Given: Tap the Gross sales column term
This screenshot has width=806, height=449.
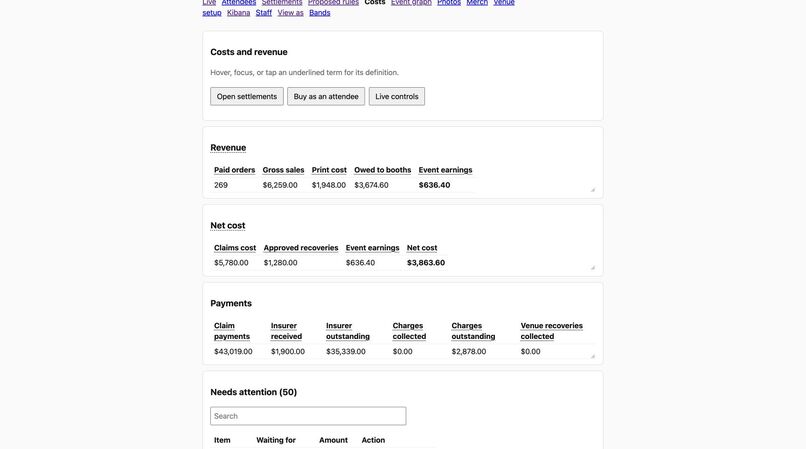Looking at the screenshot, I should click(x=283, y=170).
